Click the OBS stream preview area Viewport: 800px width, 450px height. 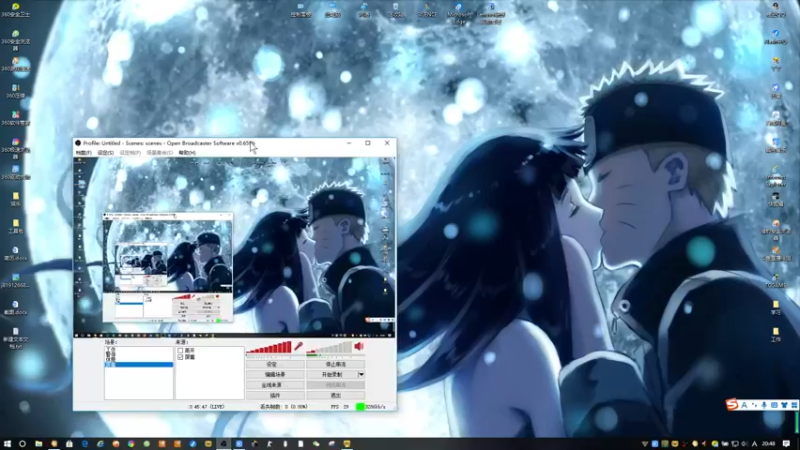tap(235, 247)
